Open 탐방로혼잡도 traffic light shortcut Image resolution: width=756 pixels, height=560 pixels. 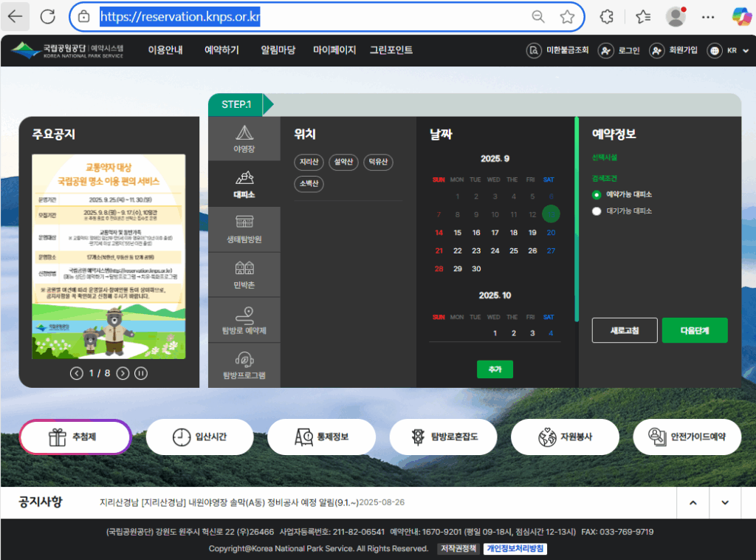pyautogui.click(x=444, y=437)
